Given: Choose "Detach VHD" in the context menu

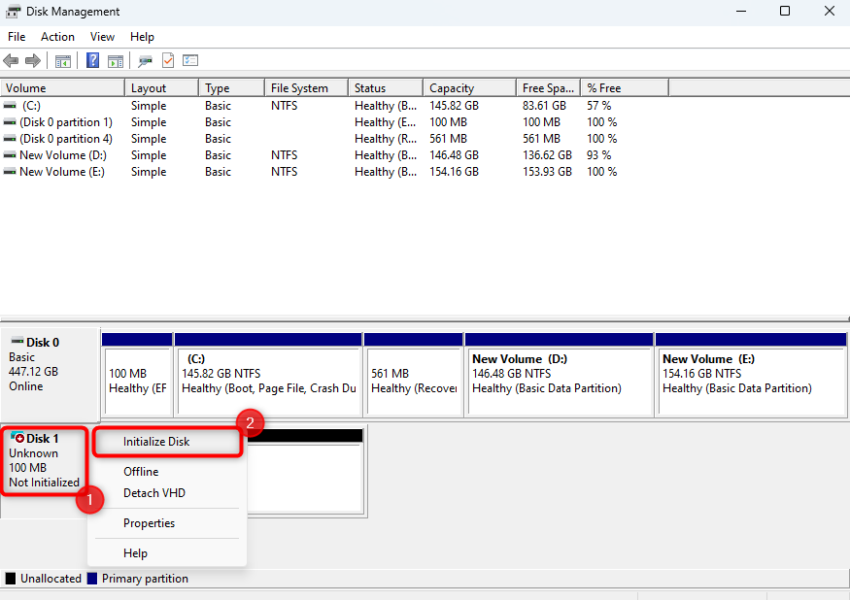Looking at the screenshot, I should click(154, 493).
